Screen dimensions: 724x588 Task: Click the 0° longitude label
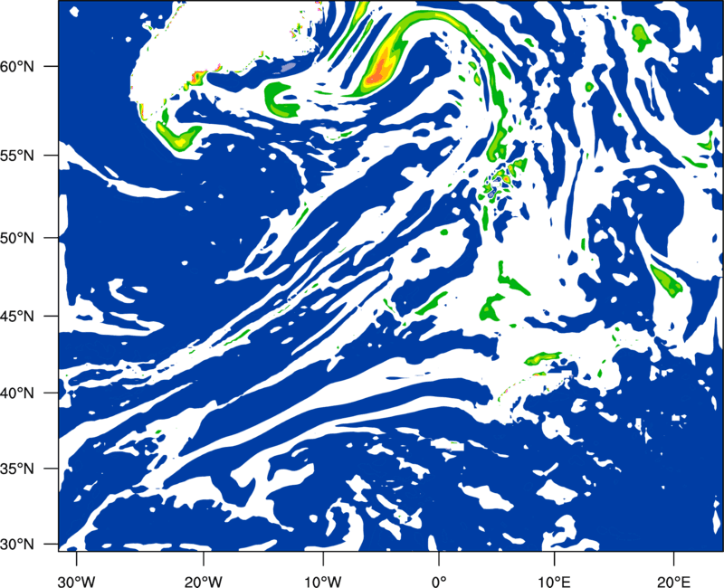click(439, 582)
